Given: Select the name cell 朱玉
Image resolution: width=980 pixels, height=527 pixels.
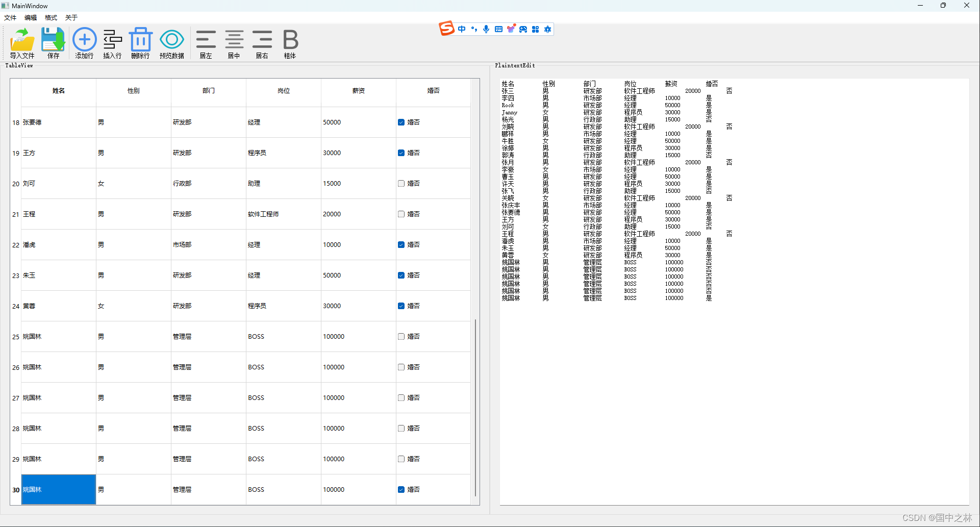Looking at the screenshot, I should coord(59,275).
